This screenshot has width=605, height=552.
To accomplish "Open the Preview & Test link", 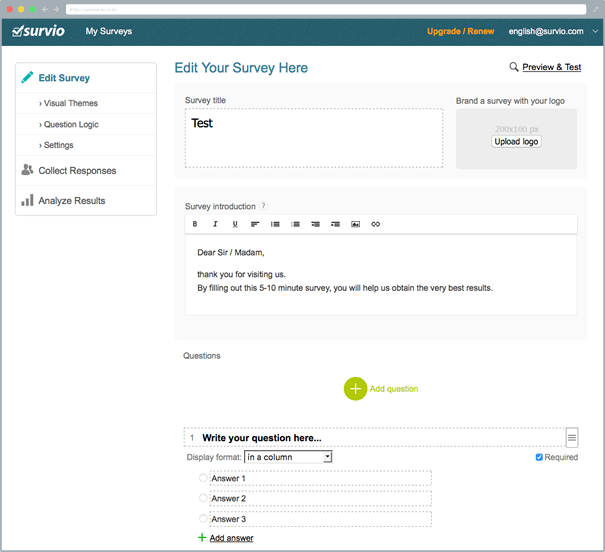I will [551, 67].
